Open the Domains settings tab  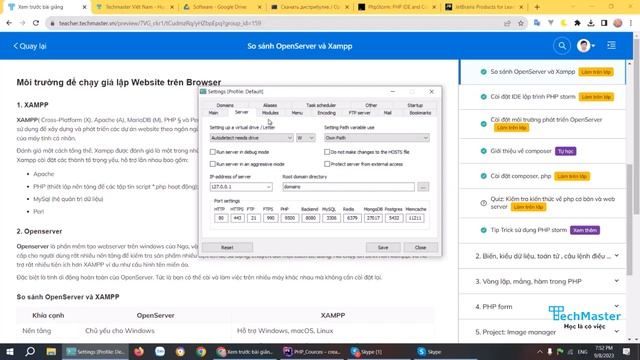225,105
